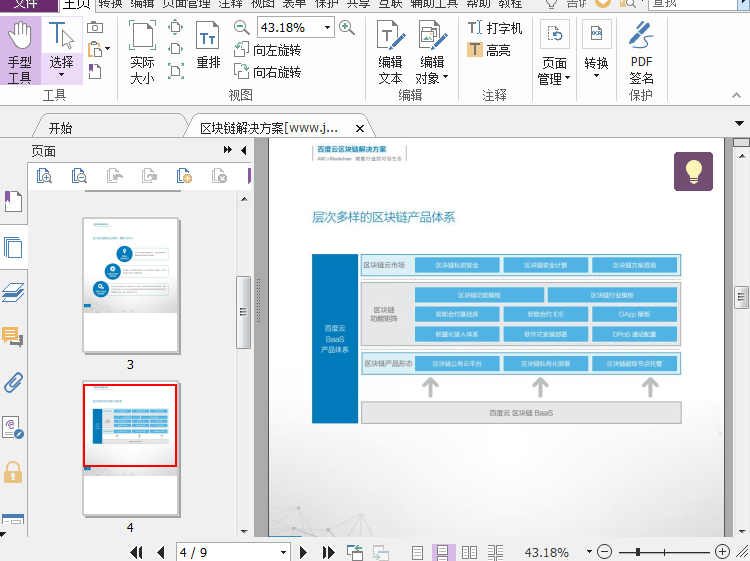
Task: Click the fit page icon
Action: (176, 27)
